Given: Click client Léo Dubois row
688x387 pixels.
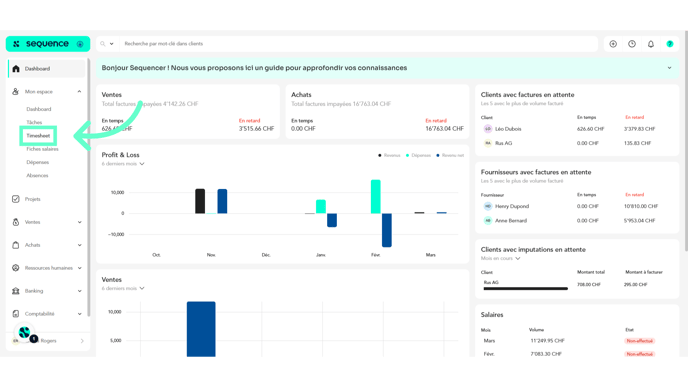Looking at the screenshot, I should coord(577,129).
